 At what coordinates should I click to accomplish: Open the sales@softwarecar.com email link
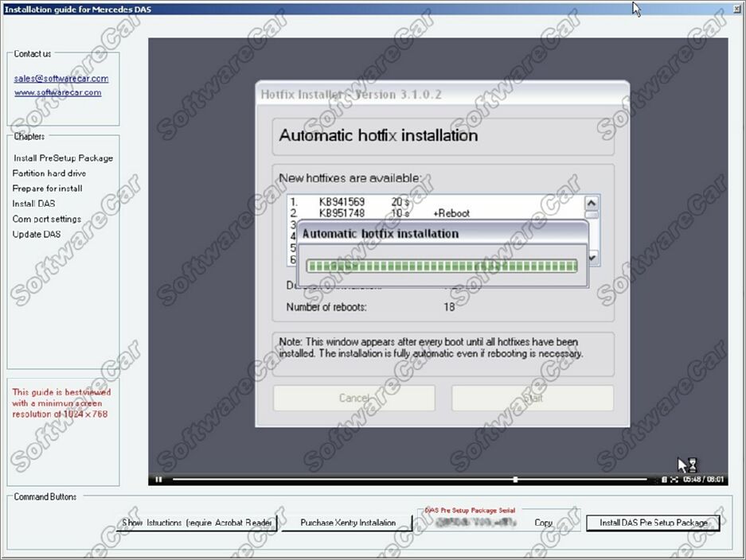[61, 79]
